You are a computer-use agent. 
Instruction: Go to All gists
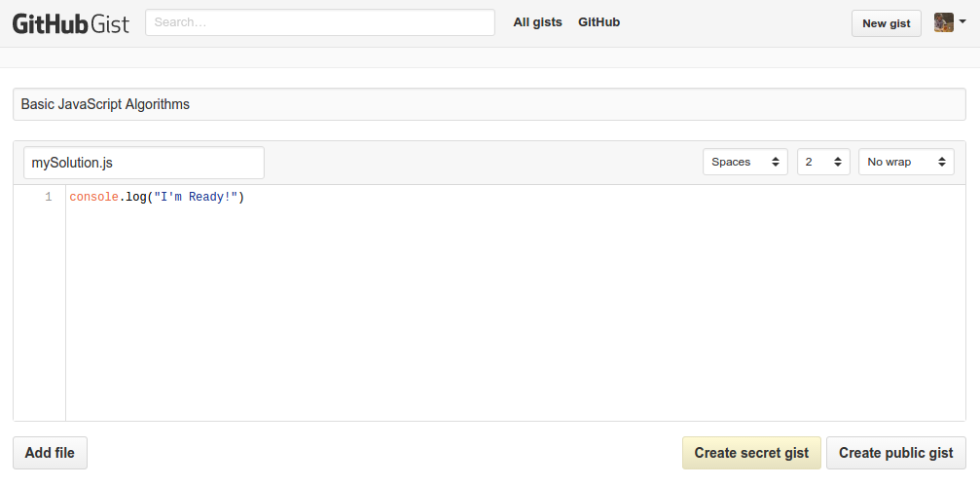point(537,21)
